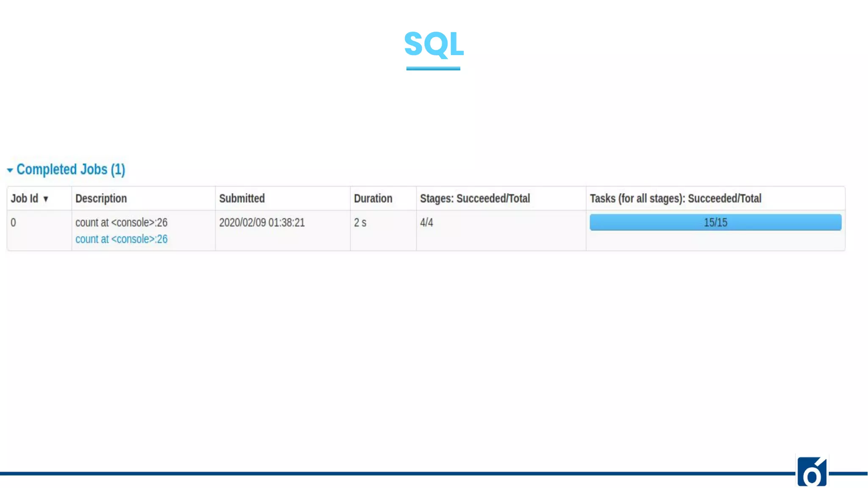The height and width of the screenshot is (488, 868).
Task: Click the 2 s duration cell
Action: click(x=360, y=222)
